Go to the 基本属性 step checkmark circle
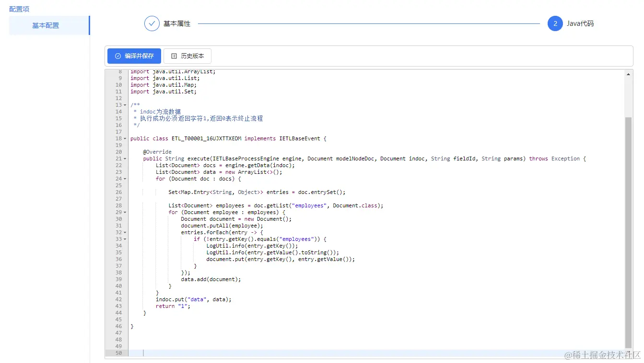This screenshot has height=363, width=644. 152,23
